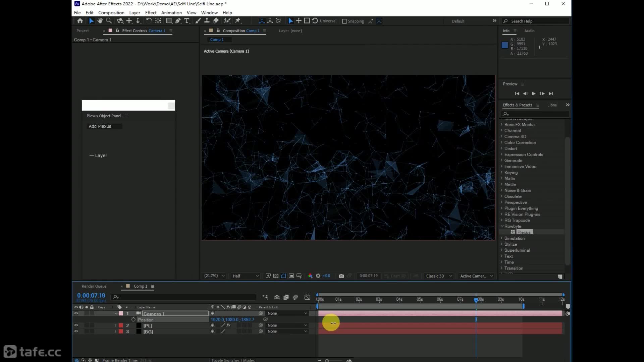
Task: Open composition mini-flowchart in timeline
Action: [x=265, y=297]
